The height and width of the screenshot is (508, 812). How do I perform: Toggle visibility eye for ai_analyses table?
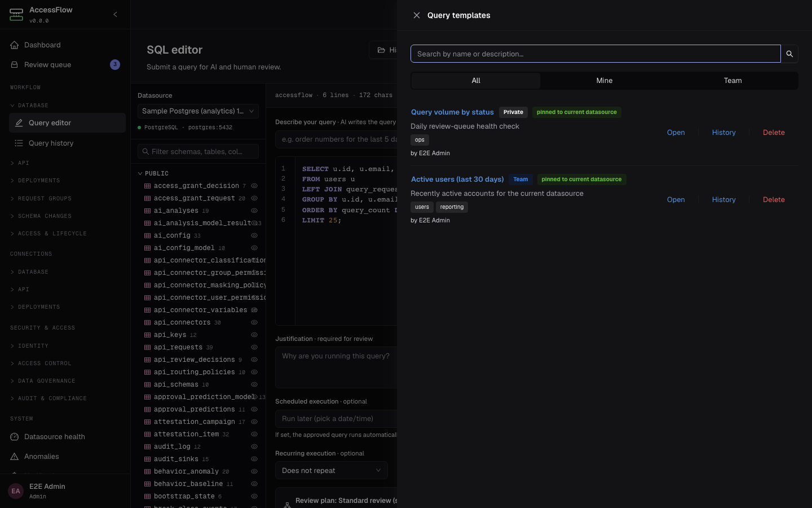click(254, 211)
